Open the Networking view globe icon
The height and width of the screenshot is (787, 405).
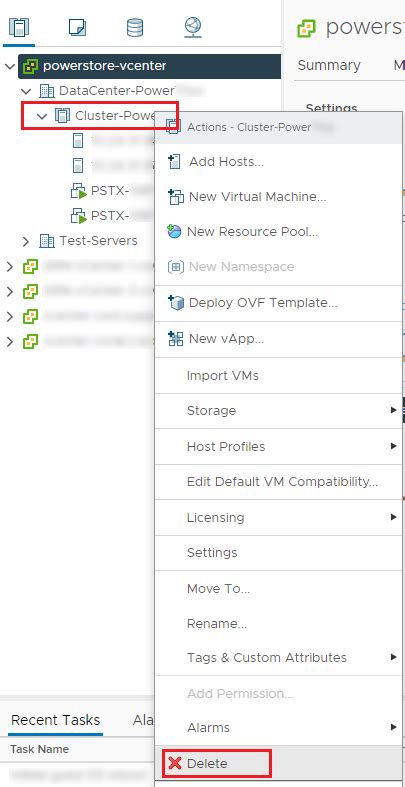(x=193, y=27)
